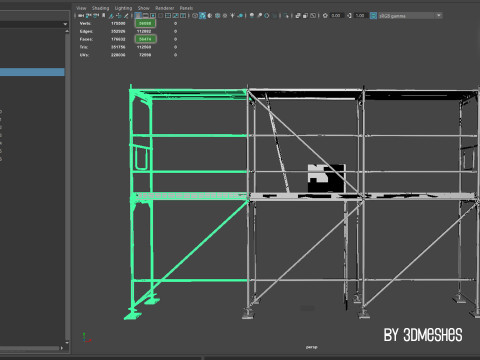
Task: Click the Wireframe on Shaded icon
Action: 218,16
